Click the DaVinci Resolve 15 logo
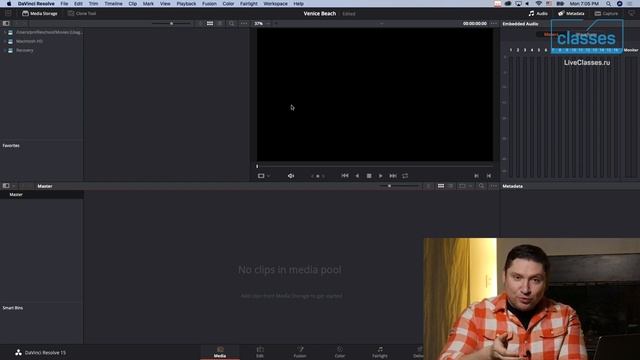Screen dimensions: 640x360 click(x=40, y=353)
